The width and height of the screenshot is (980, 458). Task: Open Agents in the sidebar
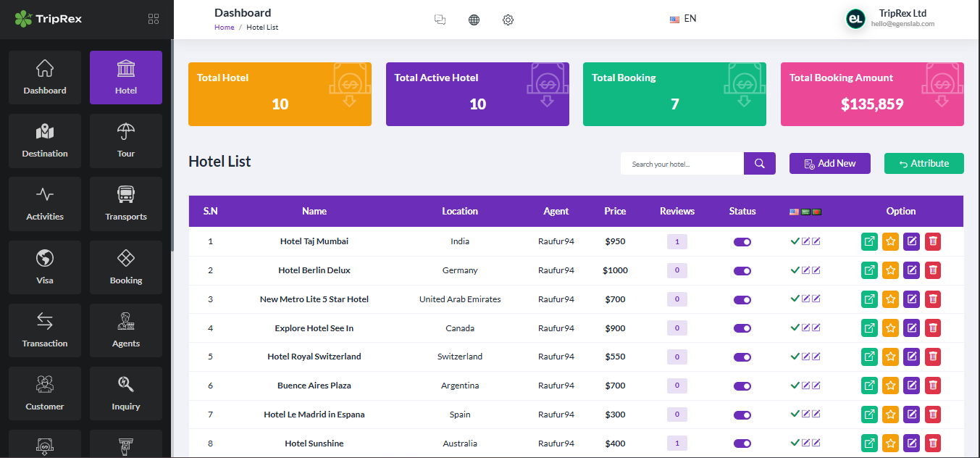(x=126, y=330)
